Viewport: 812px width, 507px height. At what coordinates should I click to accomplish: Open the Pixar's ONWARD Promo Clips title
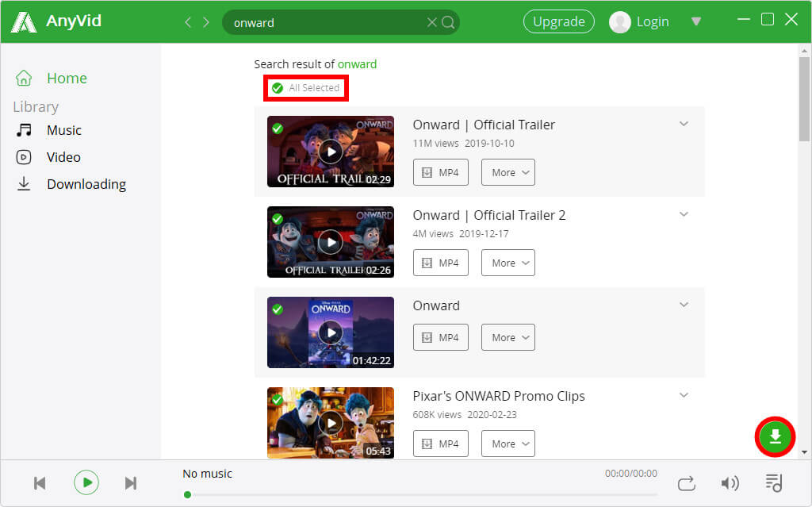tap(499, 397)
